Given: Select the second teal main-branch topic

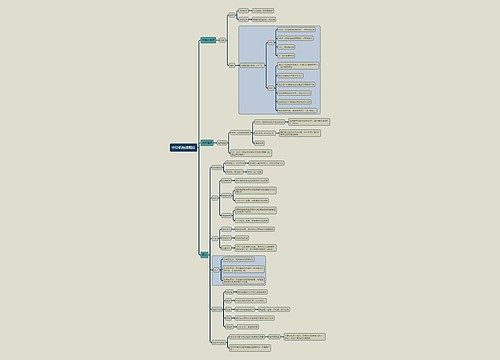Looking at the screenshot, I should (x=207, y=143).
